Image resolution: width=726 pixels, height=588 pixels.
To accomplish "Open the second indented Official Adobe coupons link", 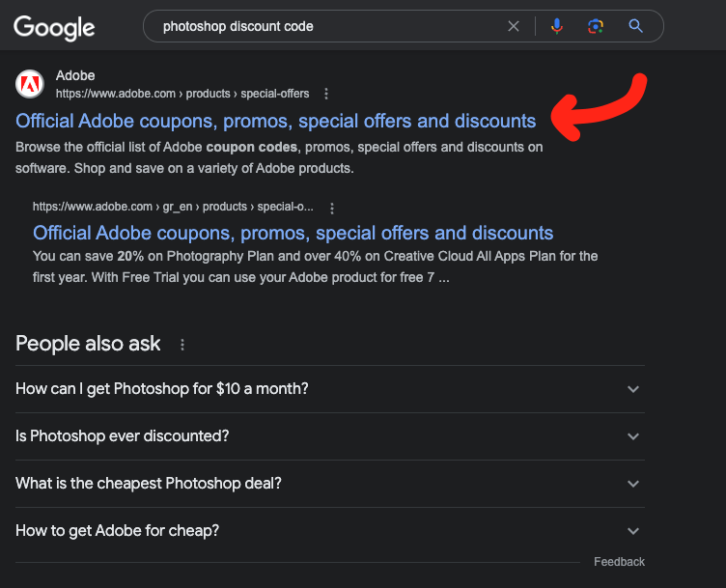I will 293,233.
